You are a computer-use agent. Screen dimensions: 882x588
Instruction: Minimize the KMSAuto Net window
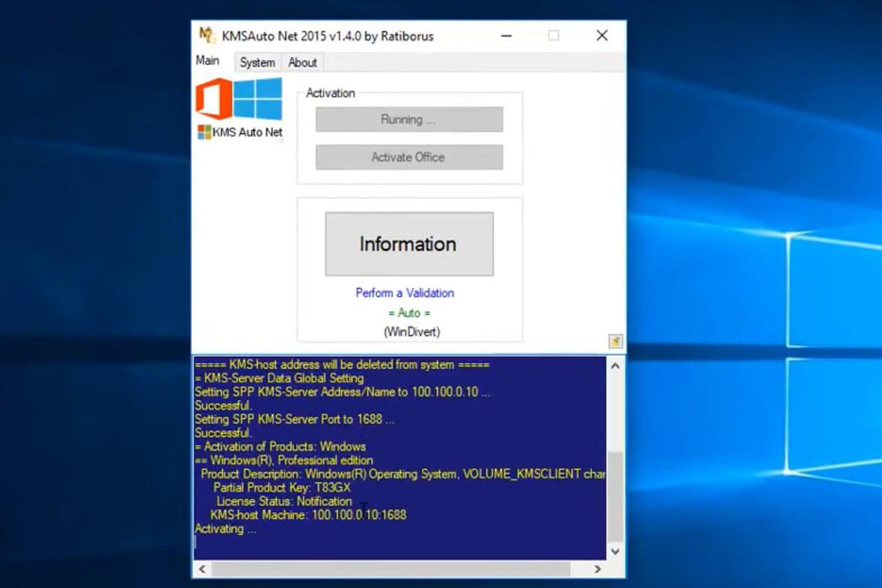(506, 35)
